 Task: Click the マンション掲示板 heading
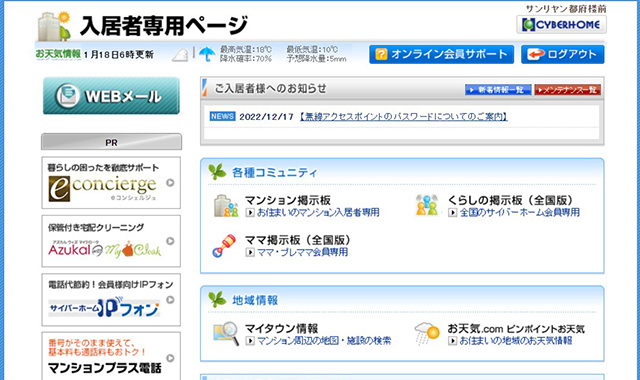(x=288, y=200)
